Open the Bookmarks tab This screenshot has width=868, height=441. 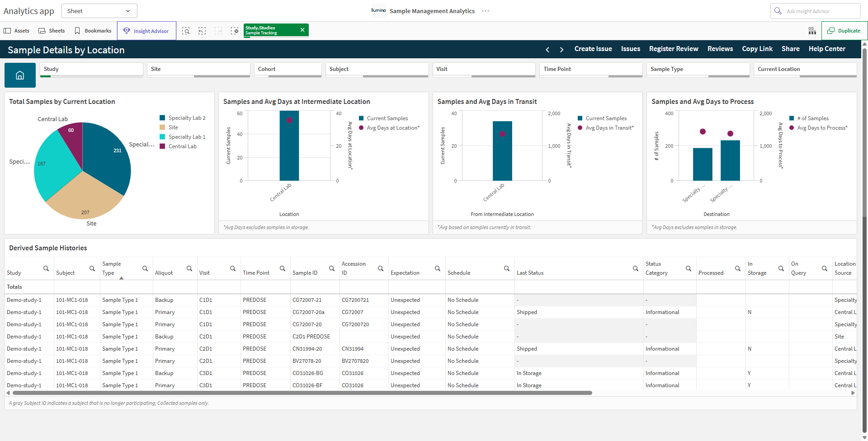pyautogui.click(x=93, y=31)
